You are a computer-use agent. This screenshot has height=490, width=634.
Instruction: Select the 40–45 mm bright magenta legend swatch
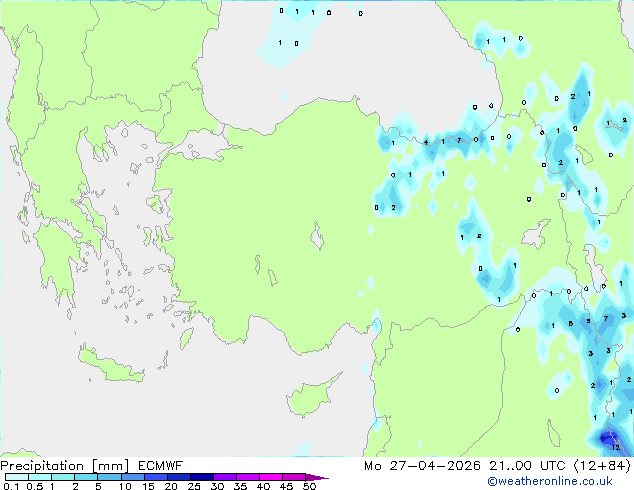271,477
